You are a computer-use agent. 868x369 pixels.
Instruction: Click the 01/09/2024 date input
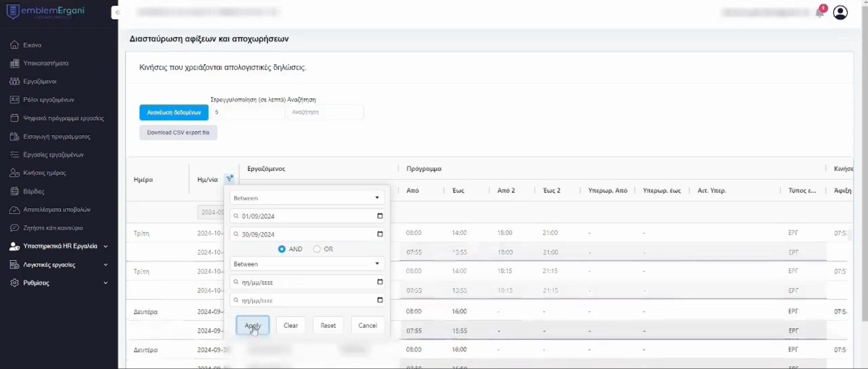coord(307,216)
